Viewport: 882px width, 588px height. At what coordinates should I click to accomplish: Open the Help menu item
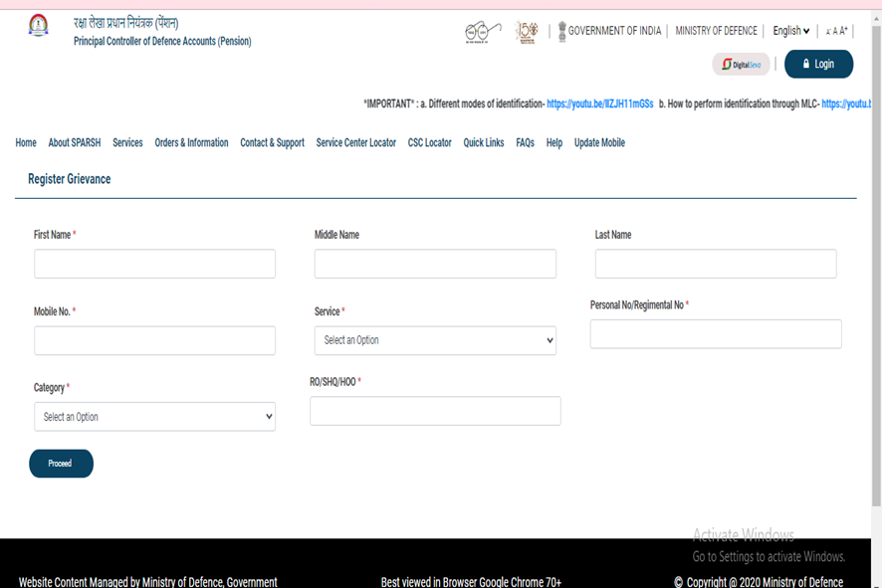pyautogui.click(x=554, y=143)
